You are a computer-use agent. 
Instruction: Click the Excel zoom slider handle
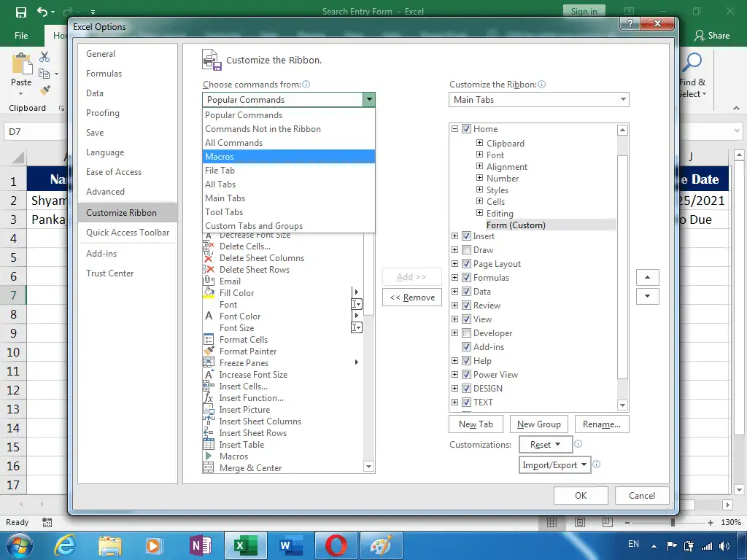pyautogui.click(x=673, y=522)
